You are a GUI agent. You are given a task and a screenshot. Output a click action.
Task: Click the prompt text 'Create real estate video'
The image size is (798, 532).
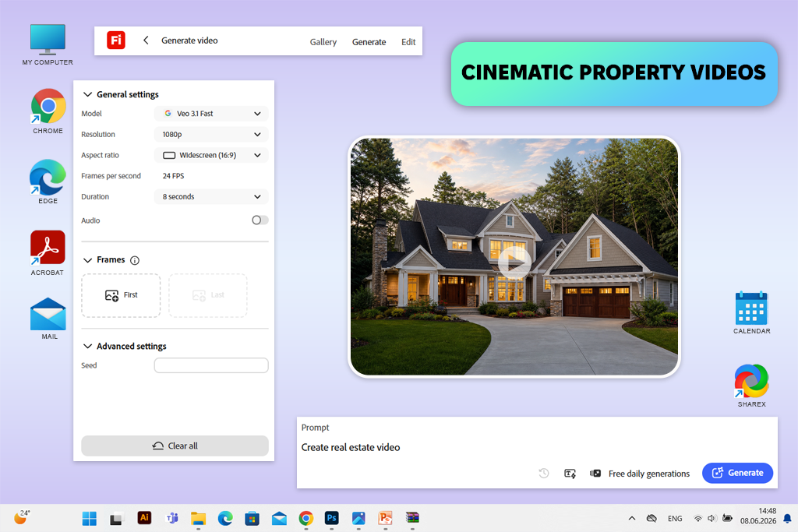click(x=351, y=448)
